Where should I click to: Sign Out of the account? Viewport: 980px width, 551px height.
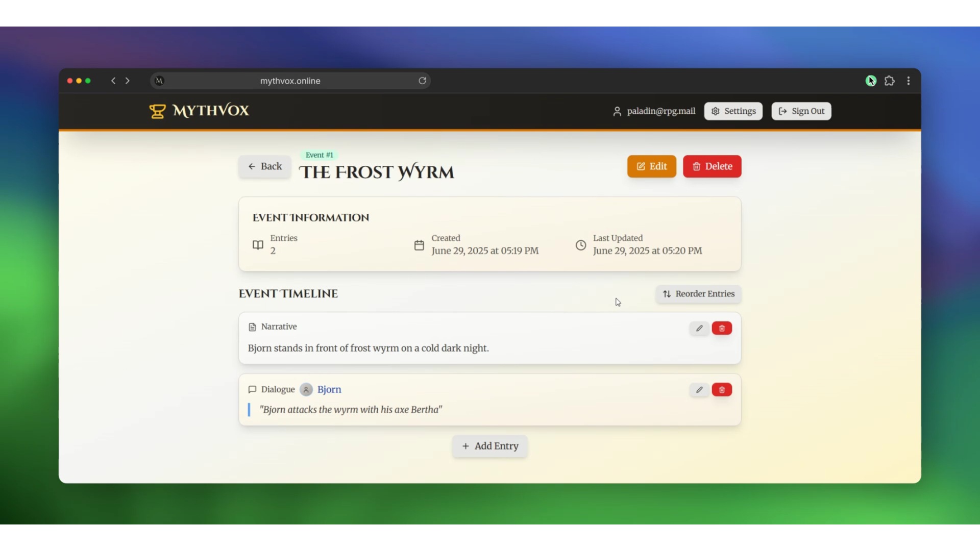click(x=801, y=111)
